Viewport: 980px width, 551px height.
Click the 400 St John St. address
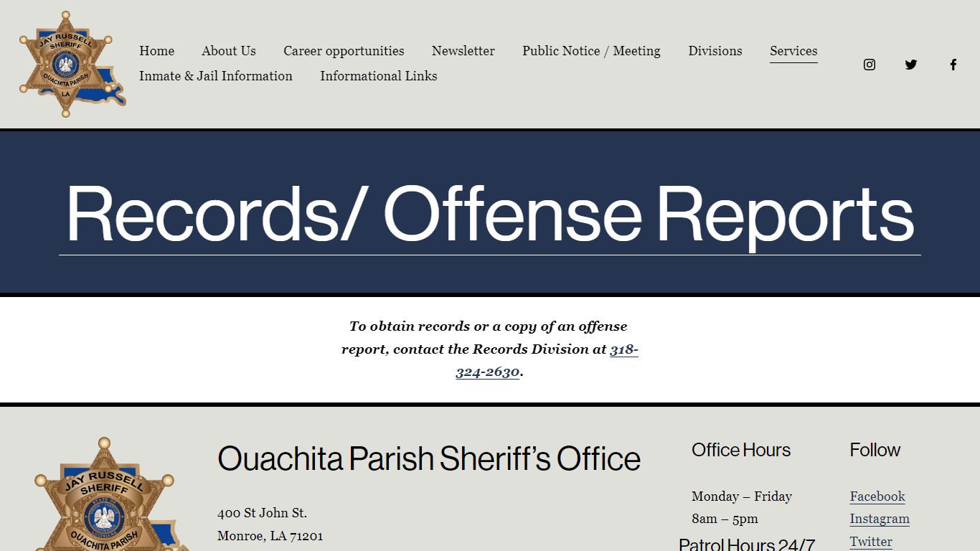(x=262, y=513)
